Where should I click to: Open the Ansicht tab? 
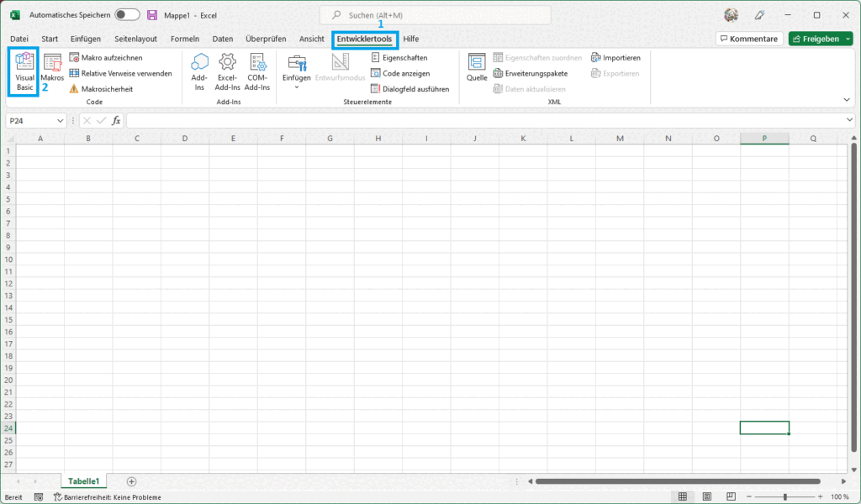tap(311, 39)
